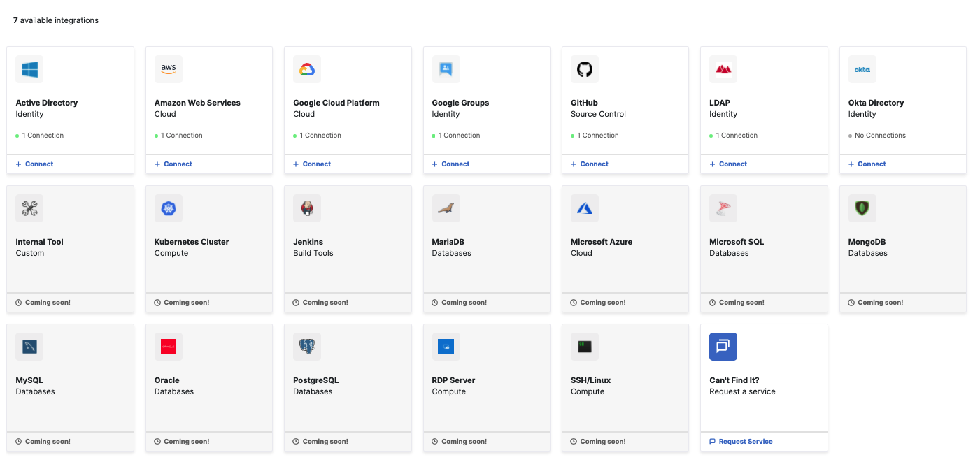Click the Internal Tool wrench icon
980x462 pixels.
pos(29,208)
